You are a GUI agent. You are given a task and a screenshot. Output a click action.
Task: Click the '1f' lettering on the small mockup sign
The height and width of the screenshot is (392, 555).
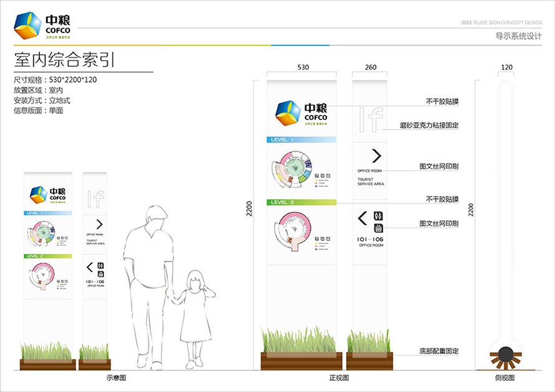click(95, 199)
